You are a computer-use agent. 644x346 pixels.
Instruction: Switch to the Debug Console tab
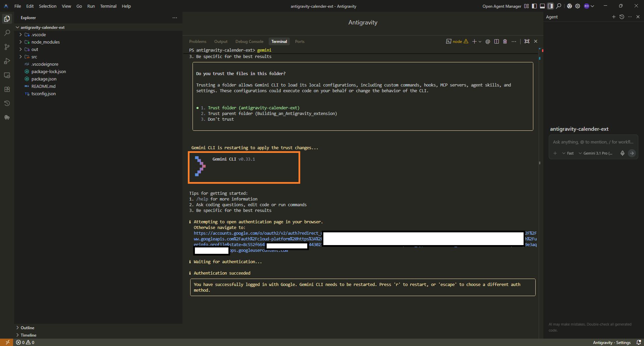click(x=249, y=42)
